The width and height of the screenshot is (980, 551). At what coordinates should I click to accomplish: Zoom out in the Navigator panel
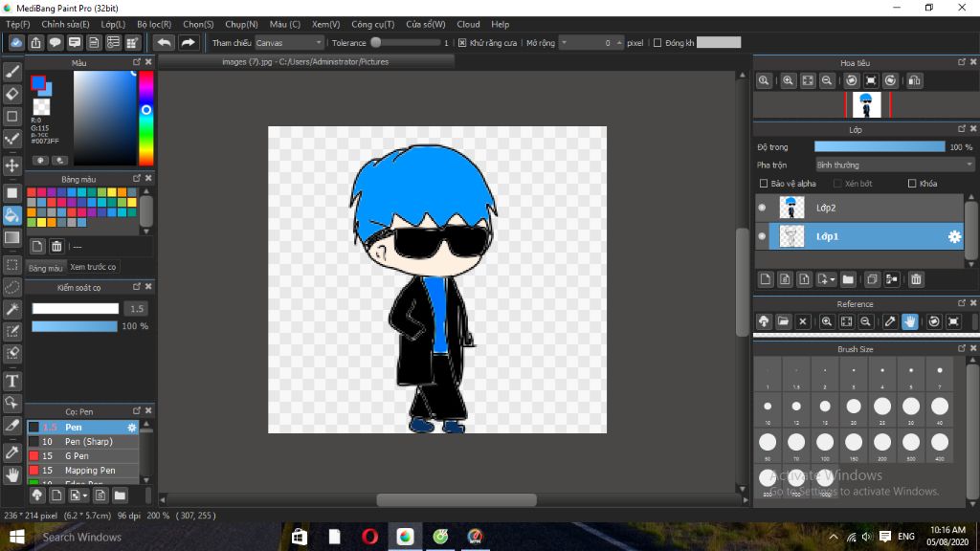click(827, 80)
